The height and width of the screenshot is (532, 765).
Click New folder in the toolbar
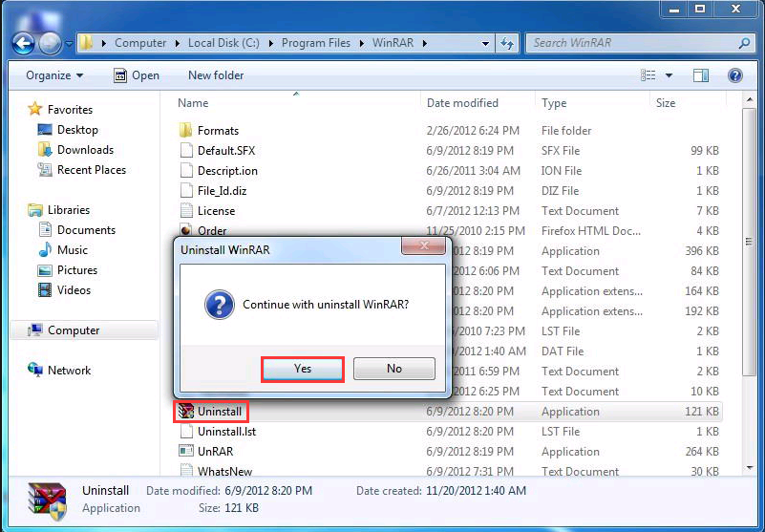point(216,75)
